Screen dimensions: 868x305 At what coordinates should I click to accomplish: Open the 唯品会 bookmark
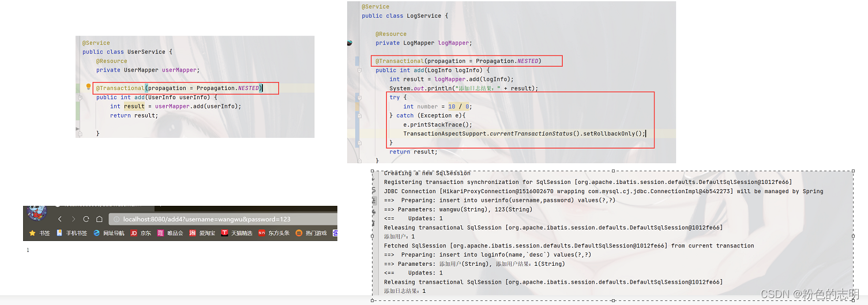click(x=170, y=233)
